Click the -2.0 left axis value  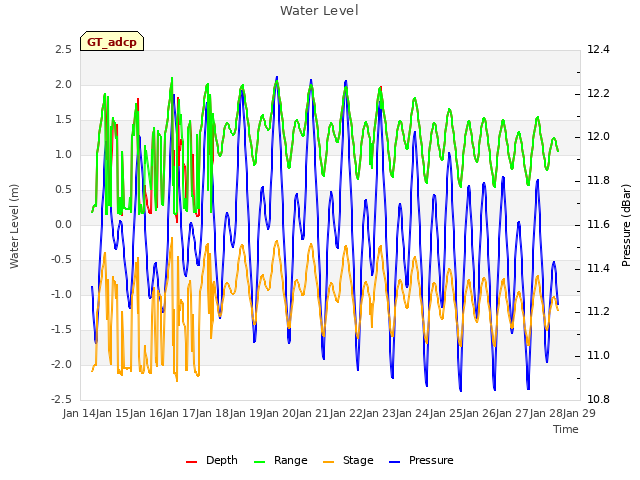pos(61,364)
